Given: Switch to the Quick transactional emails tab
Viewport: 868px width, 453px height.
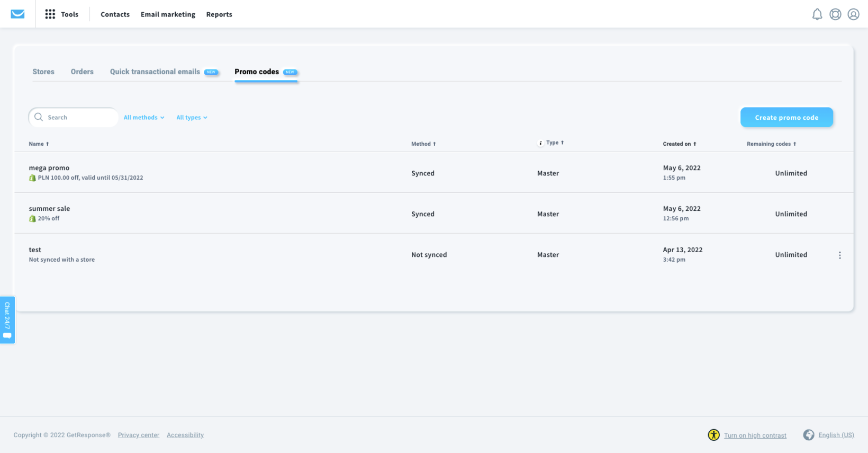Looking at the screenshot, I should [x=155, y=72].
